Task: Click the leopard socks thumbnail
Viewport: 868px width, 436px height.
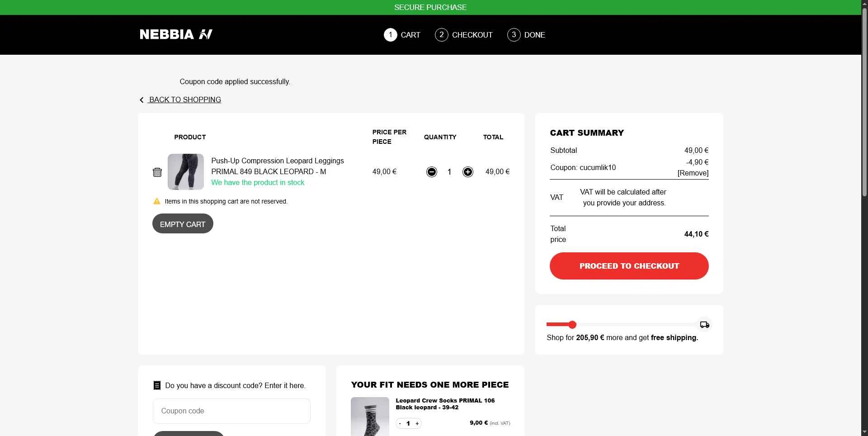Action: pos(370,417)
